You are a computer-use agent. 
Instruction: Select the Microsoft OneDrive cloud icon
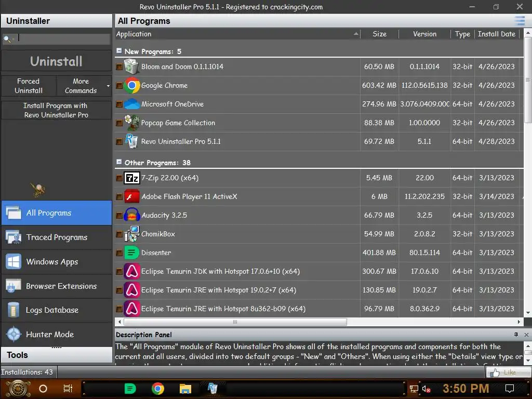pos(131,104)
